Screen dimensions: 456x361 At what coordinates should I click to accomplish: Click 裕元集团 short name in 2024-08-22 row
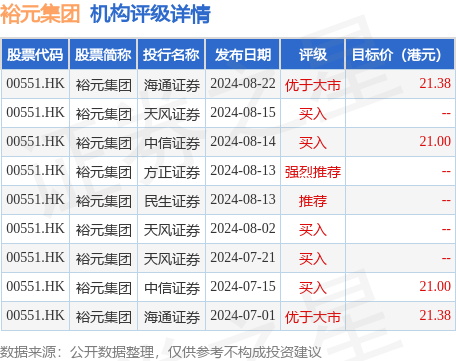[x=104, y=85]
